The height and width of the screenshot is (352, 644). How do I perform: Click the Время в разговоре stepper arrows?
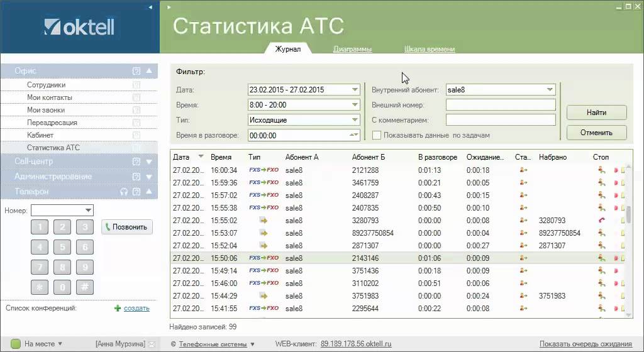point(353,135)
